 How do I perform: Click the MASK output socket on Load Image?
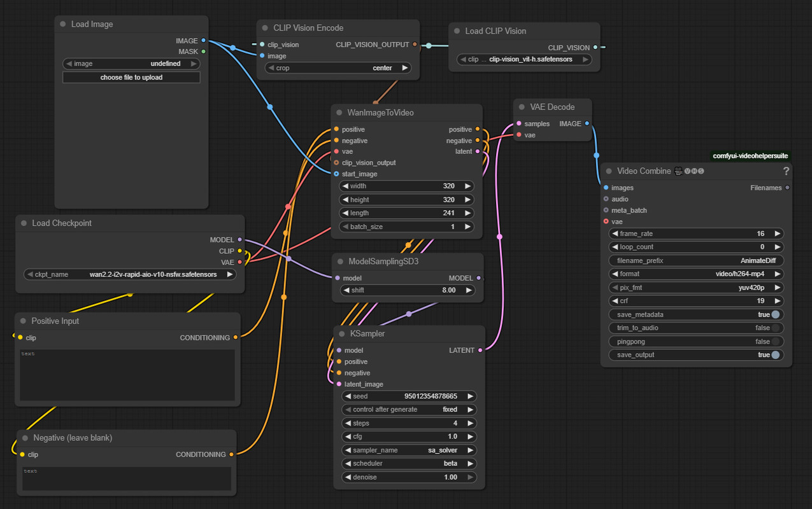[204, 52]
